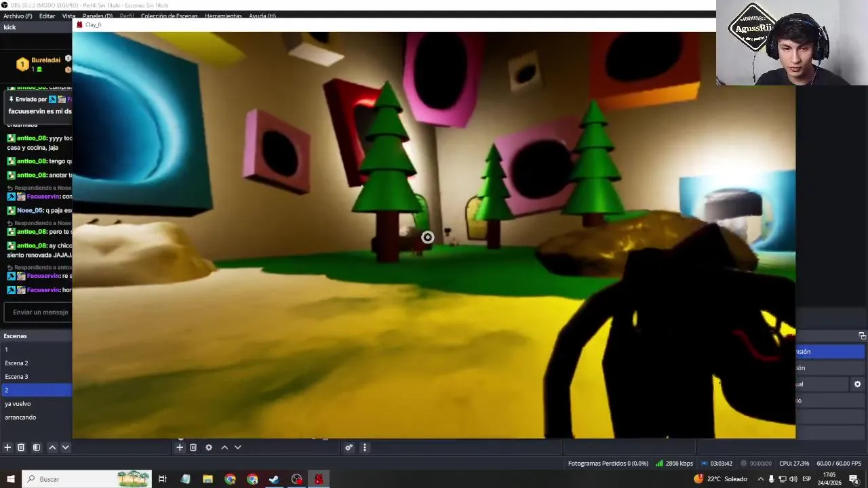Open File Explorer from taskbar
868x488 pixels.
click(x=208, y=479)
